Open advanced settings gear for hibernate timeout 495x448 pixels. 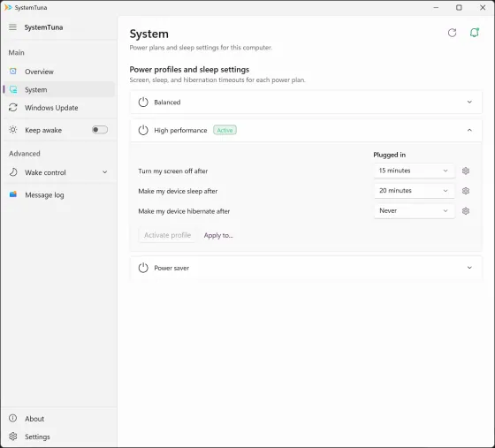(x=466, y=211)
